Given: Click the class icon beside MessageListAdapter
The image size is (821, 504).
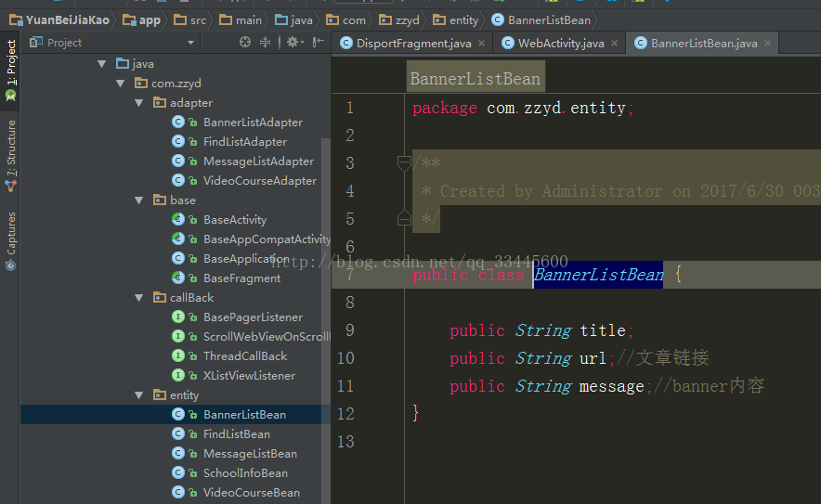Looking at the screenshot, I should point(178,161).
